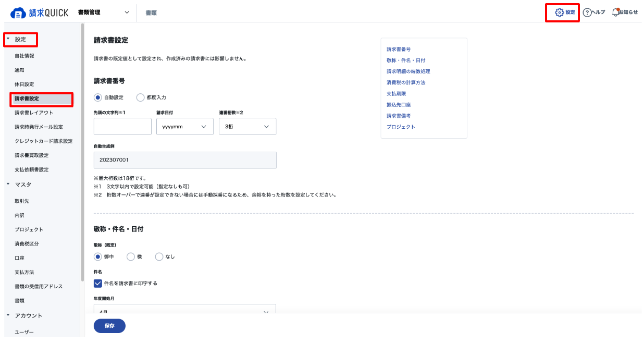Open the お知らせ bell notifications icon
Viewport: 644px width, 343px height.
(x=616, y=12)
